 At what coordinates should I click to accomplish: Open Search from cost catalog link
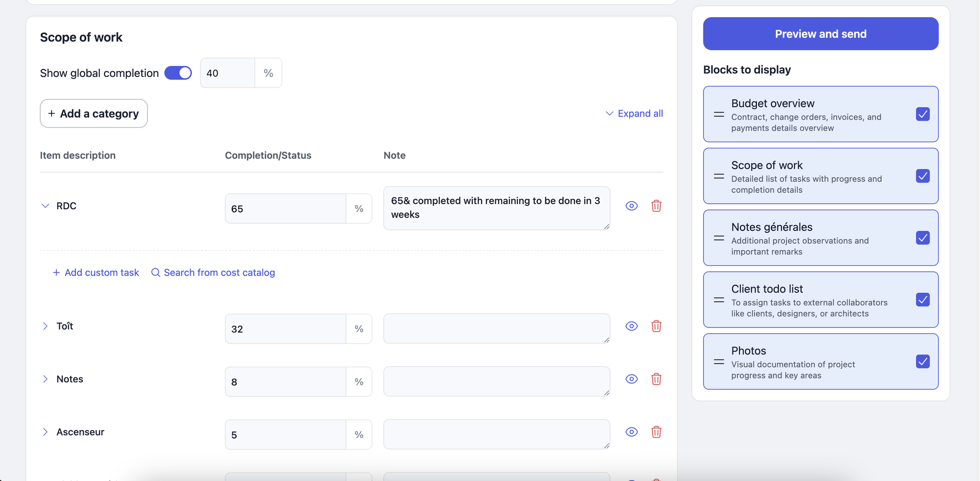pos(213,273)
